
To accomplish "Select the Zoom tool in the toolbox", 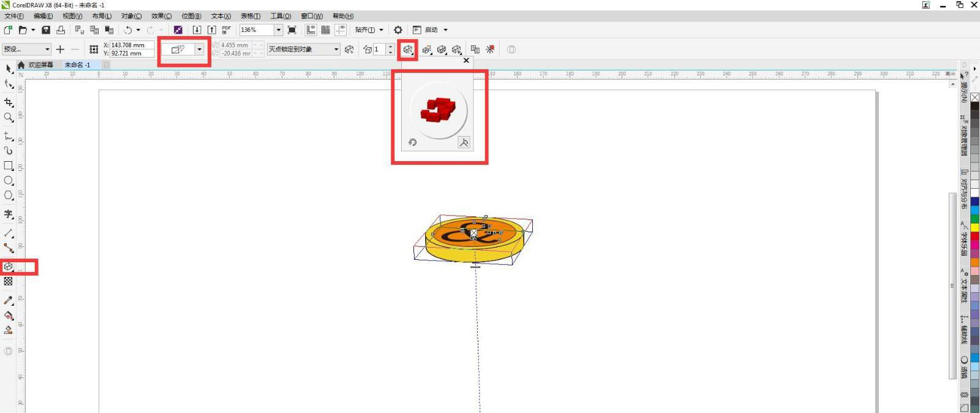I will pyautogui.click(x=8, y=117).
